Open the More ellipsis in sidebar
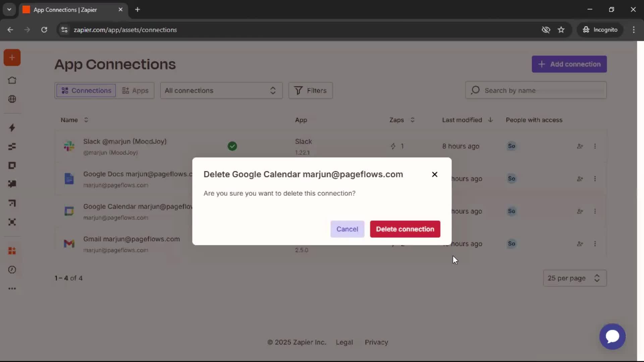Viewport: 644px width, 362px height. click(12, 289)
